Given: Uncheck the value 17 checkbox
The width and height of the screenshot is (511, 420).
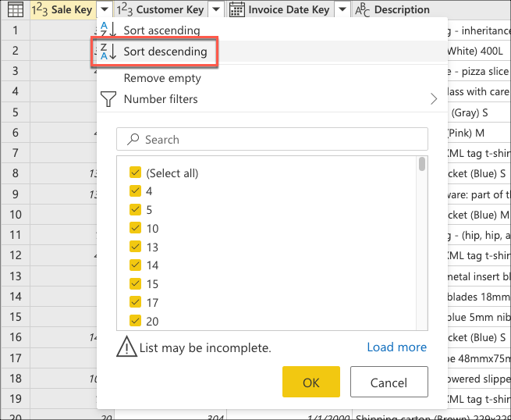Looking at the screenshot, I should pyautogui.click(x=135, y=302).
